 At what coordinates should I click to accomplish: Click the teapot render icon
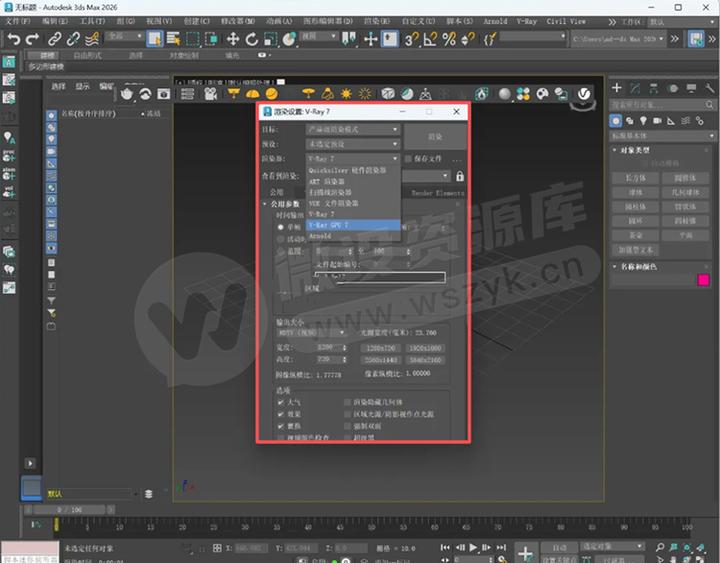(127, 93)
